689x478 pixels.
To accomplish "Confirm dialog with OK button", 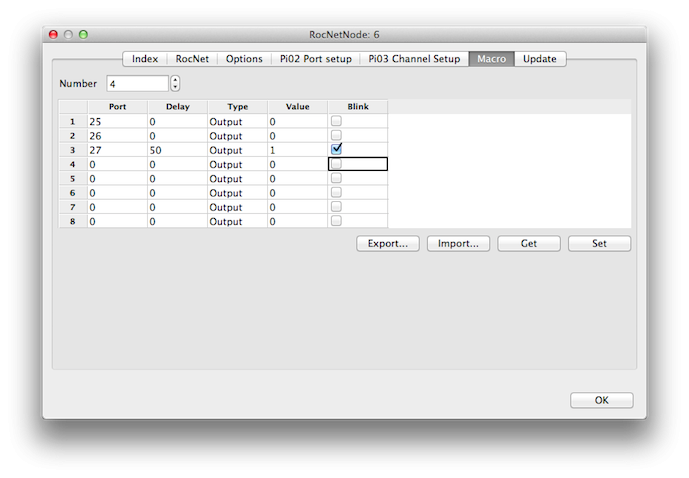I will [x=601, y=400].
